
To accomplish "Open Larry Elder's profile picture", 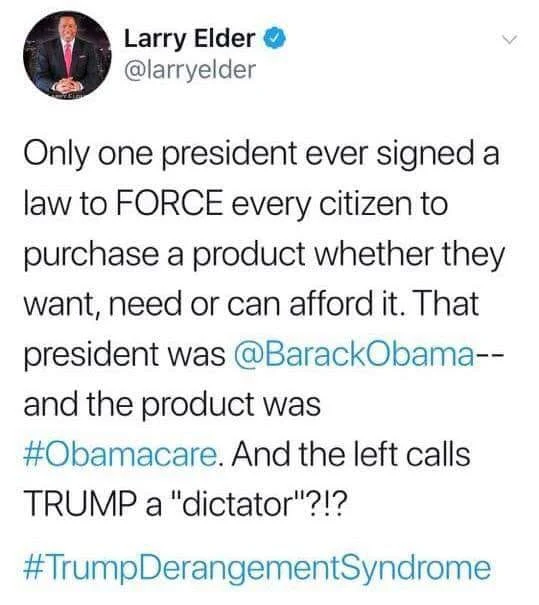I will pos(67,56).
